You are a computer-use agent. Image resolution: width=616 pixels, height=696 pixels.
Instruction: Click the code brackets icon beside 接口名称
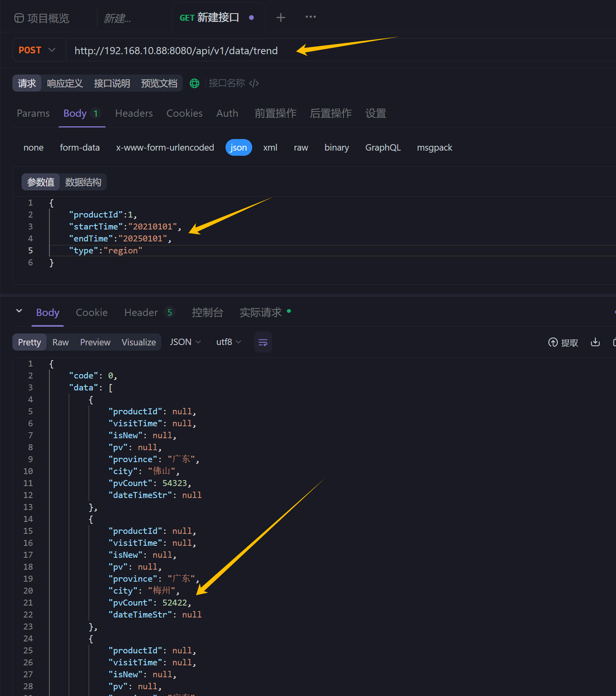(254, 83)
